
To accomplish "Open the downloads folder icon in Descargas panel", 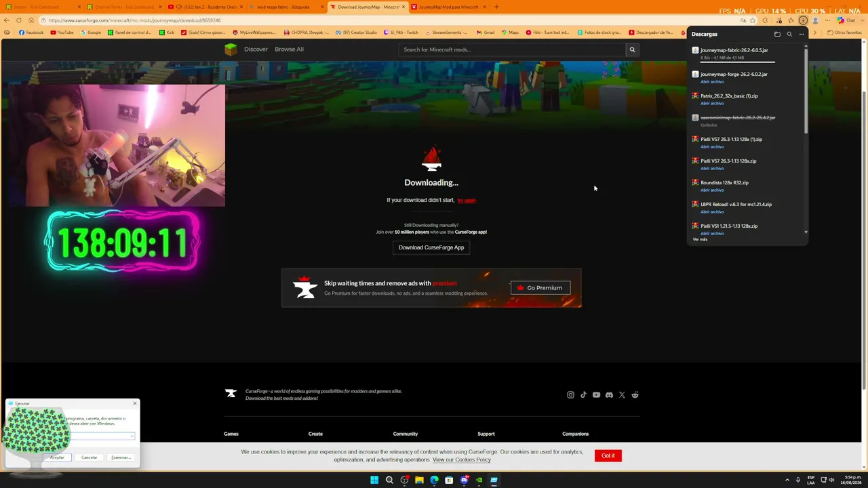I will coord(777,34).
